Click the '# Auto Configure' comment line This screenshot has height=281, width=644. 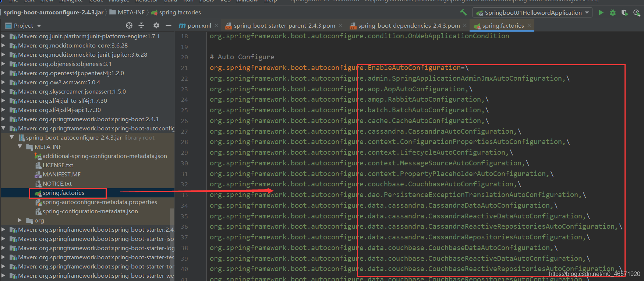point(242,57)
